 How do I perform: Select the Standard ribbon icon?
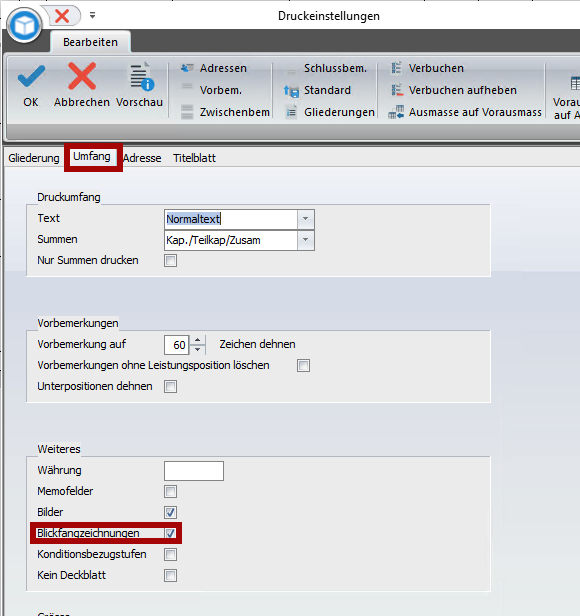point(292,91)
